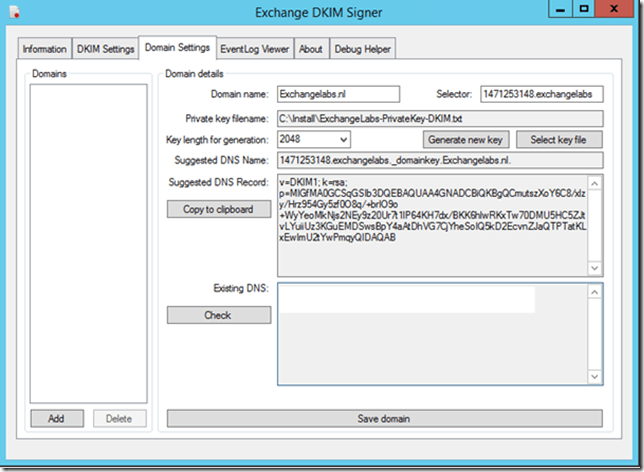
Task: Click the empty Domains list box
Action: click(88, 240)
